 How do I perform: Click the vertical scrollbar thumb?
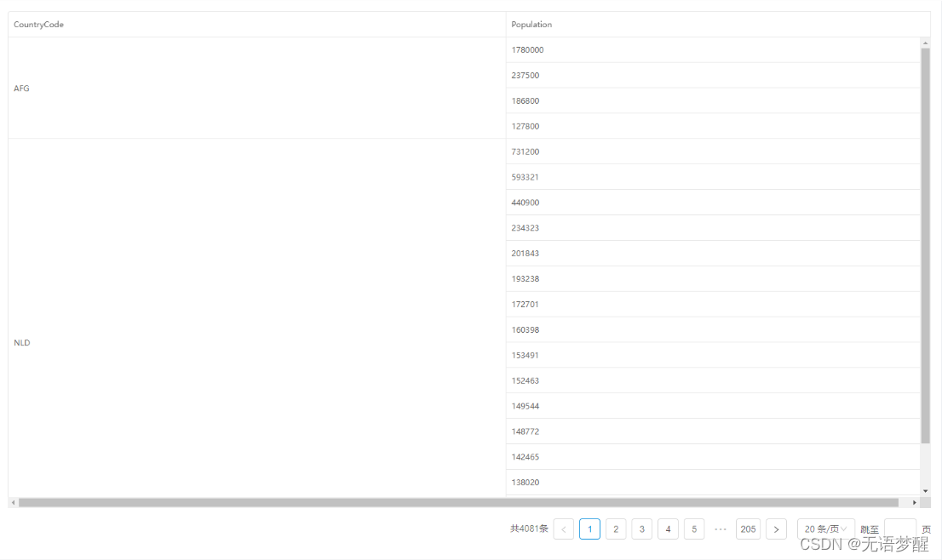pos(925,246)
